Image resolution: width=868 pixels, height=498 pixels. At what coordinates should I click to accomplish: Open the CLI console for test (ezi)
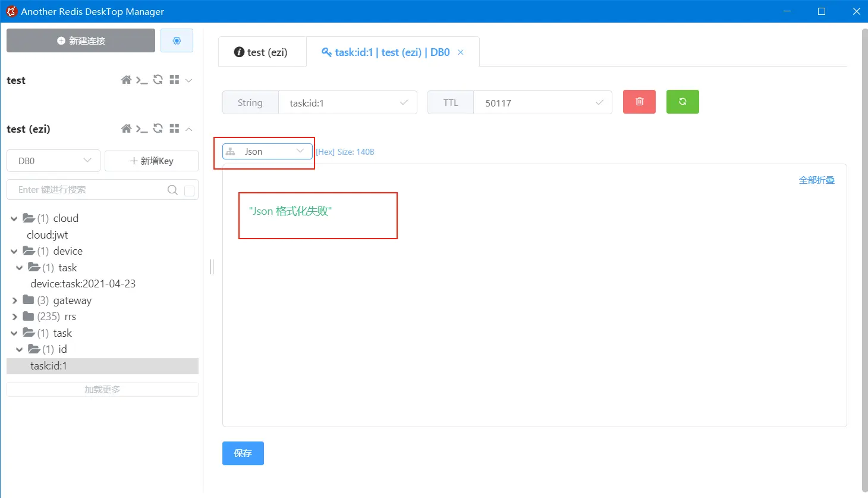click(141, 129)
